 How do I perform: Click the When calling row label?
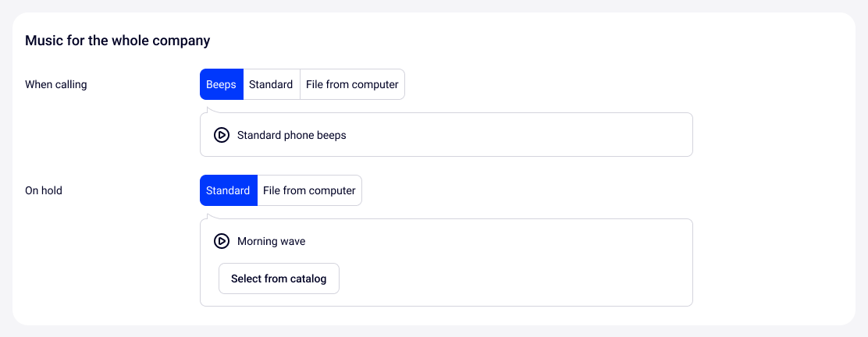pos(56,84)
